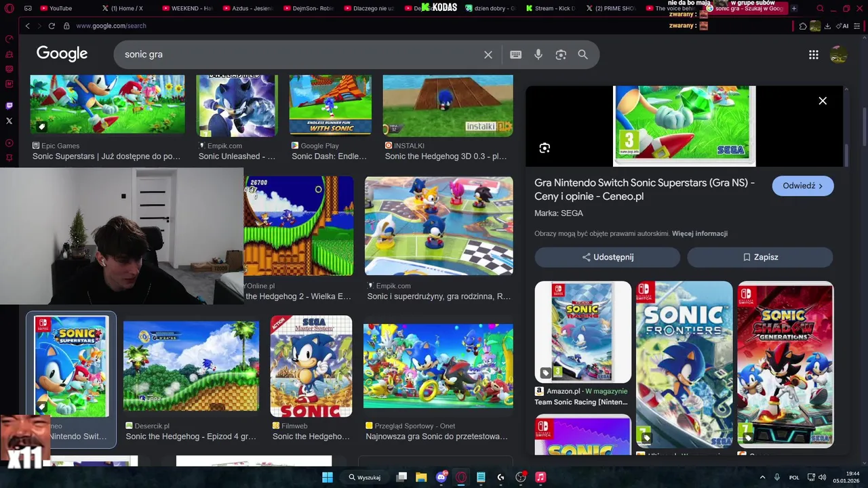
Task: Click the Odwiedź button
Action: [803, 186]
